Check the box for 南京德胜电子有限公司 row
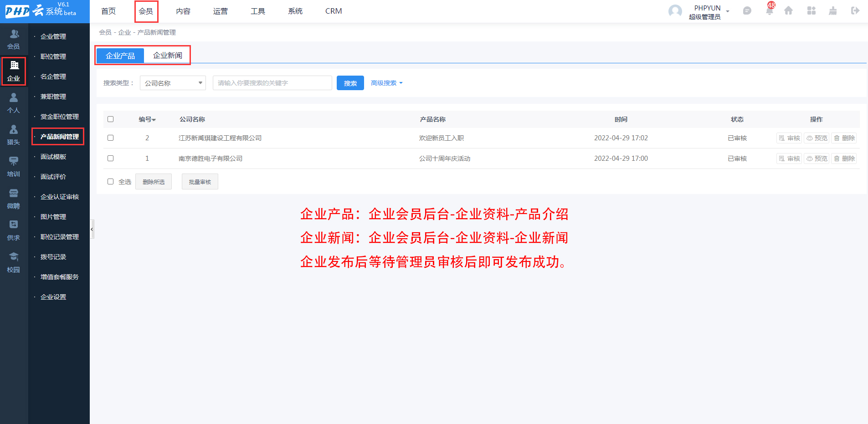 tap(110, 158)
